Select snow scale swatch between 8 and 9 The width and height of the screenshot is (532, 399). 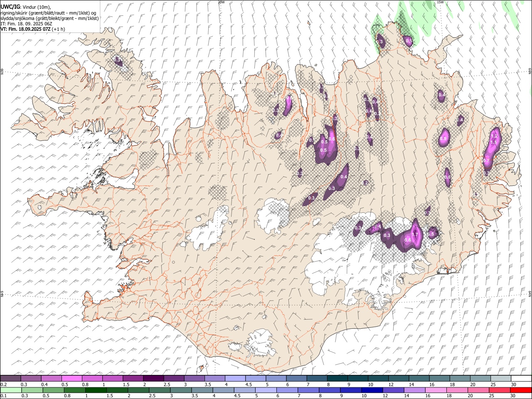(x=337, y=379)
